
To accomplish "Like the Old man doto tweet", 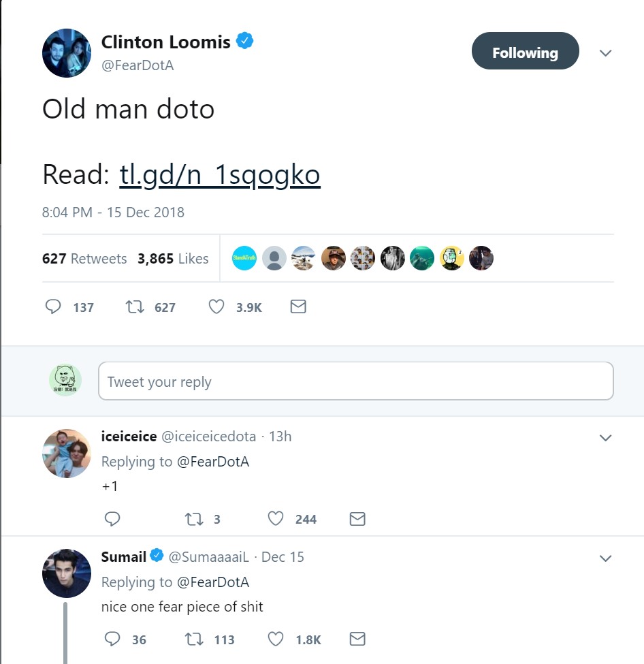I will [216, 307].
